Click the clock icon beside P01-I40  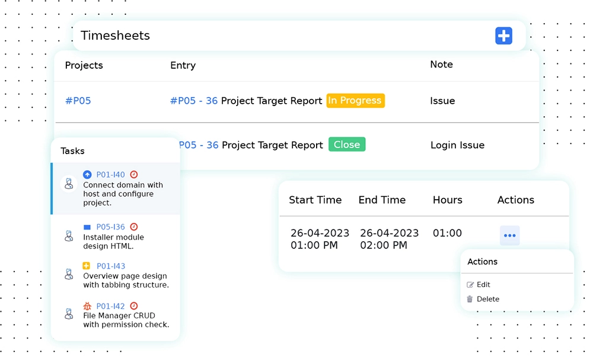click(x=134, y=175)
